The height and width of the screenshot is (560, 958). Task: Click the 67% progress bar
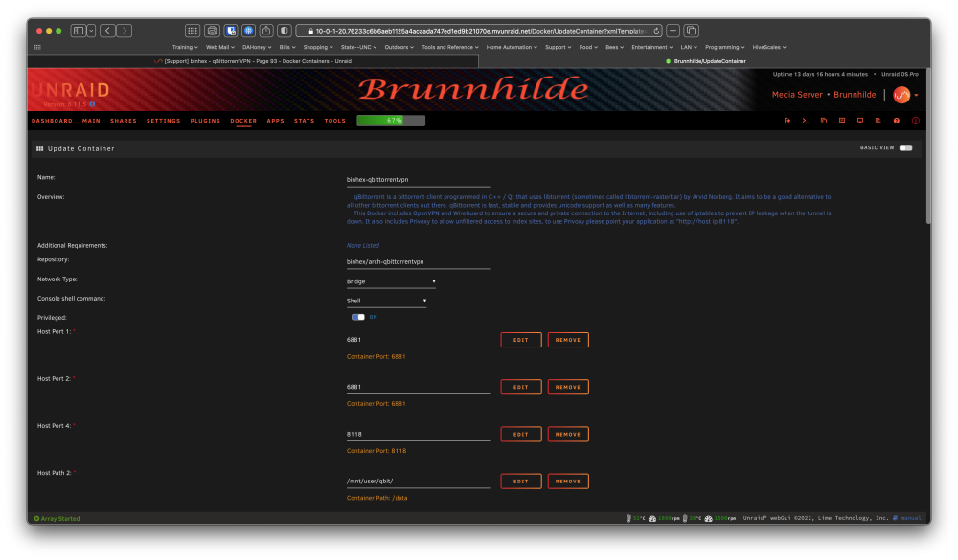tap(391, 121)
